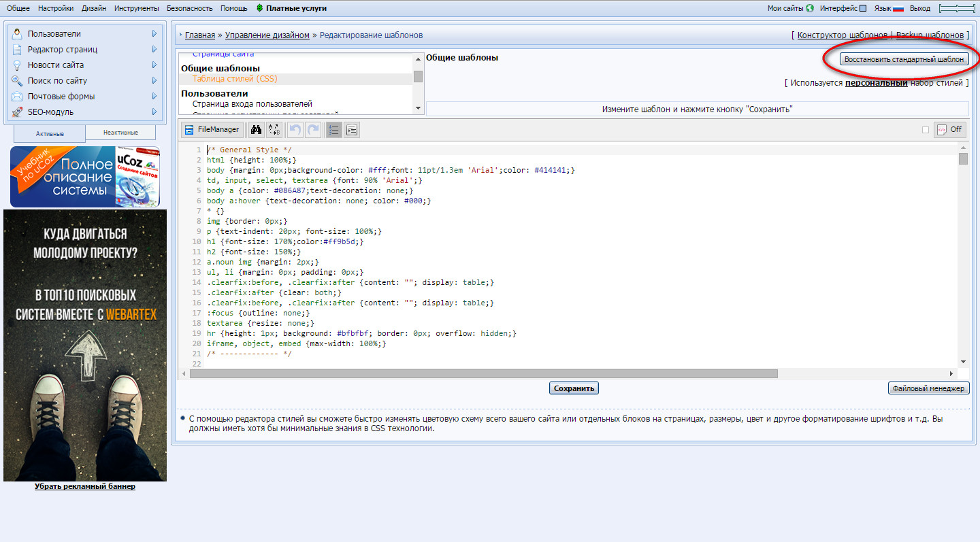
Task: Click the find and replace A-B icon
Action: pos(274,129)
